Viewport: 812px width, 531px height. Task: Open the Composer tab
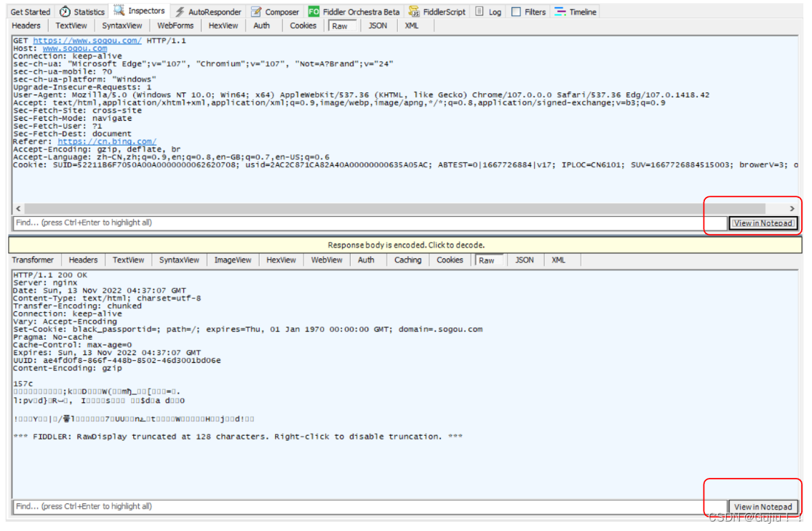[x=276, y=12]
